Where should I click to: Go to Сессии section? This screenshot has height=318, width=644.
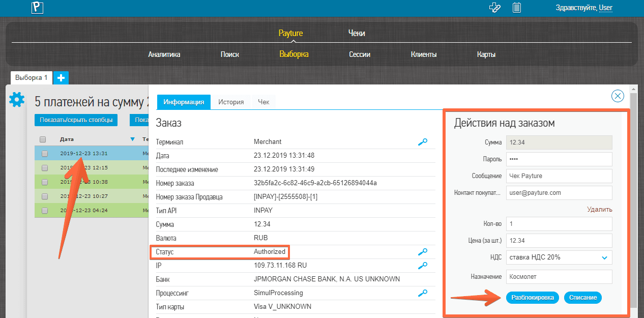tap(360, 54)
